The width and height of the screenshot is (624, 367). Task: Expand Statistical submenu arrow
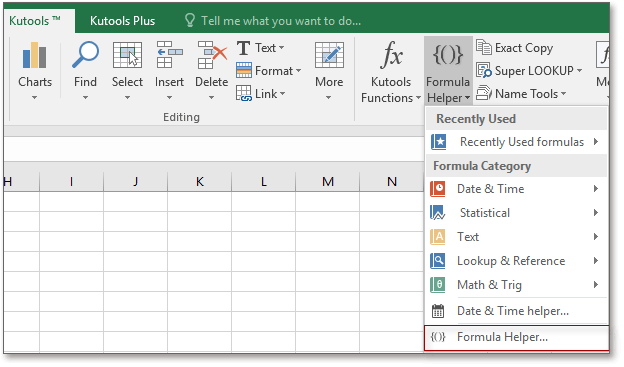[x=596, y=213]
